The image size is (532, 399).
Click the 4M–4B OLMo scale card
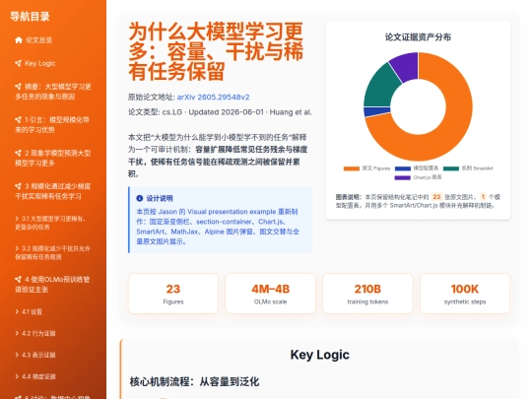[270, 294]
